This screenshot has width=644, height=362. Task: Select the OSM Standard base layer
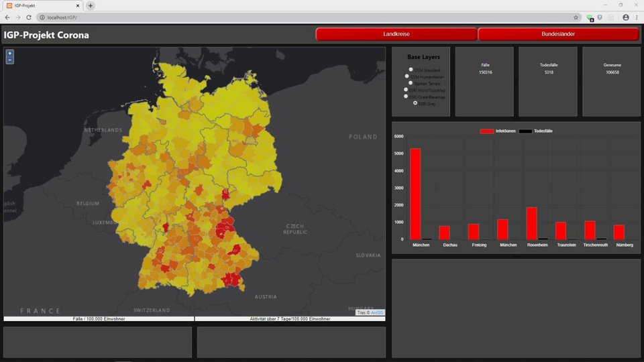point(411,70)
